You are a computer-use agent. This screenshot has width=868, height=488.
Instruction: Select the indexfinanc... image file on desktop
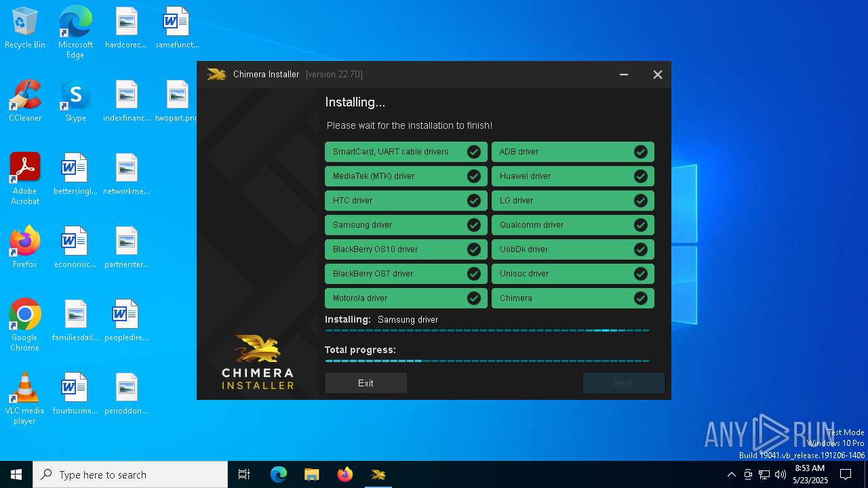coord(127,101)
